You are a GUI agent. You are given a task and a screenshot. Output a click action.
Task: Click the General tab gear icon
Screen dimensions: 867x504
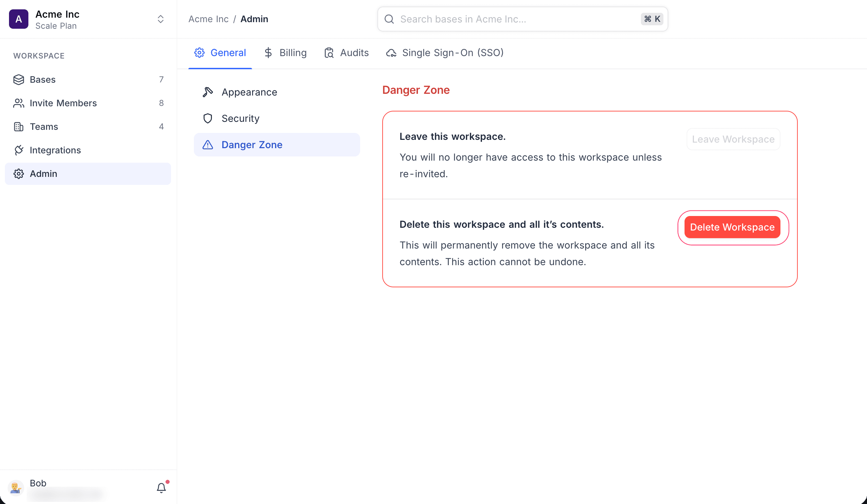[199, 53]
